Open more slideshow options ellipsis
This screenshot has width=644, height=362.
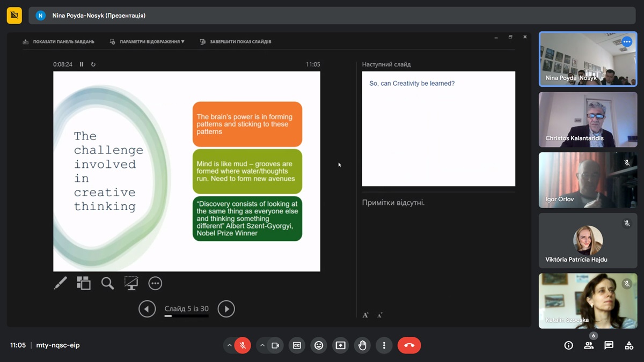pyautogui.click(x=155, y=283)
